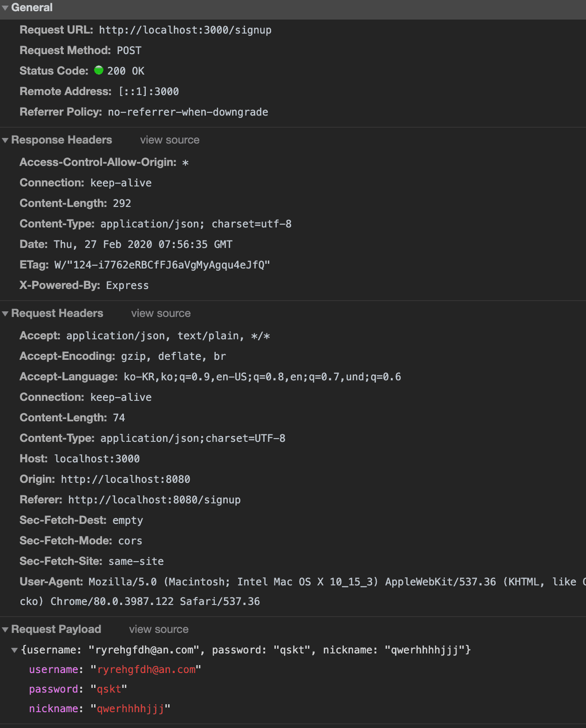Click the password value qskt

click(109, 689)
